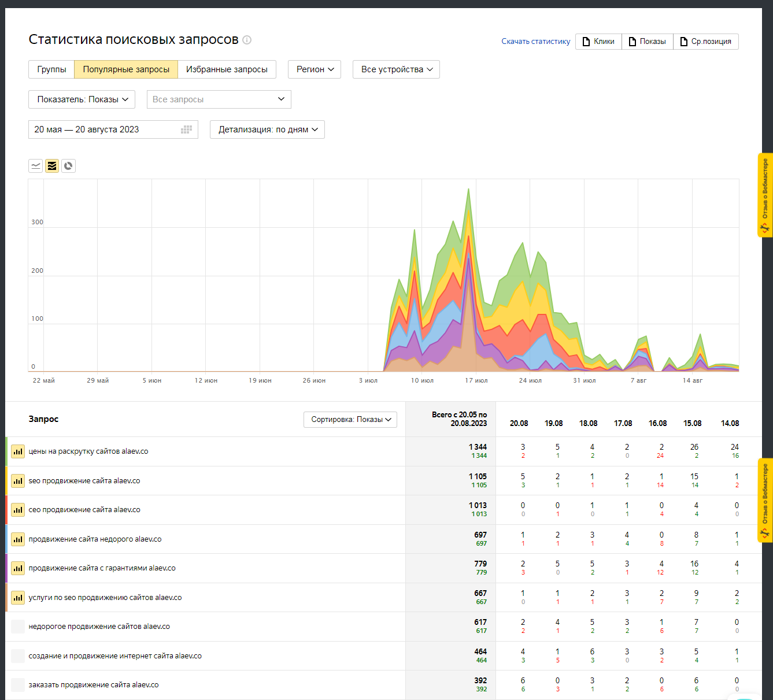Toggle chart for 'сео продвижение сайта' row
Screen dimensions: 773x700
point(18,510)
